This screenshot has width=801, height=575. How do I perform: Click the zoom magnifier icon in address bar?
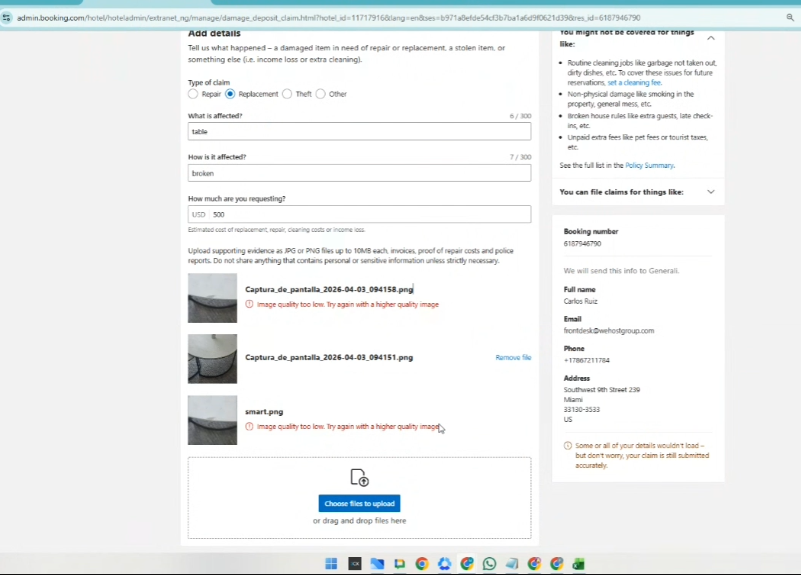[790, 17]
